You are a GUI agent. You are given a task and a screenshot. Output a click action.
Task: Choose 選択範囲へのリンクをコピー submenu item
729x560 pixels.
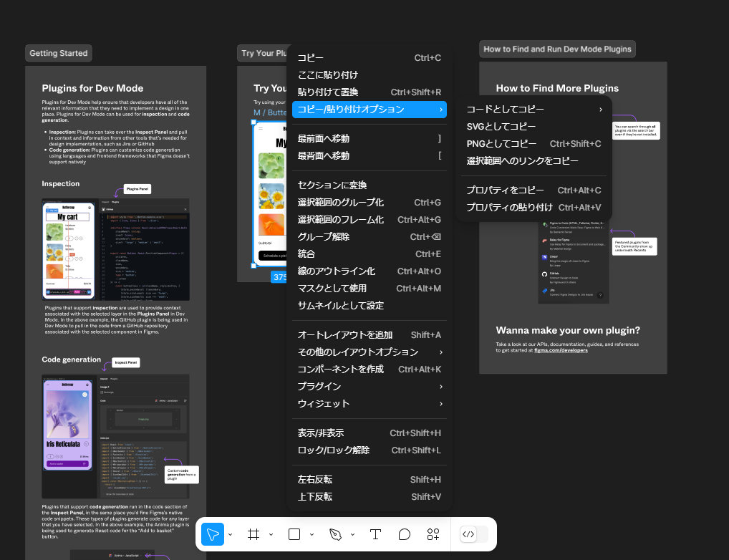534,161
